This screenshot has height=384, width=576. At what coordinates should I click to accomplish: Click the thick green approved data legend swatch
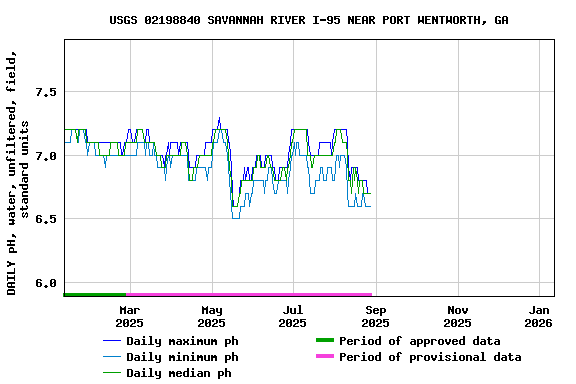[325, 340]
